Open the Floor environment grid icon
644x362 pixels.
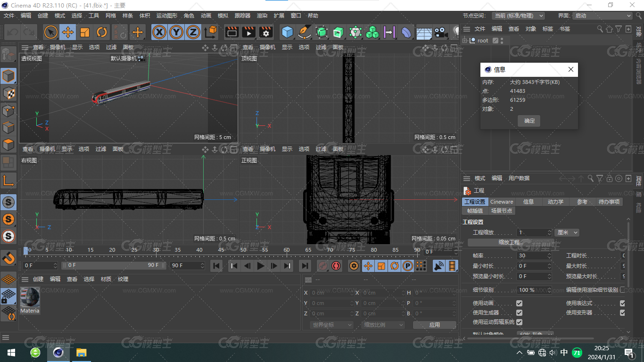click(x=424, y=32)
